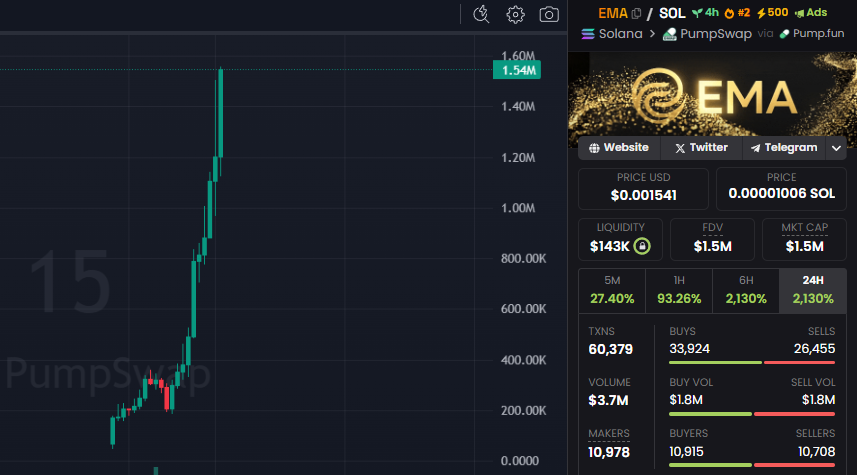Image resolution: width=857 pixels, height=475 pixels.
Task: Take a chart snapshot with the camera icon
Action: coord(548,14)
